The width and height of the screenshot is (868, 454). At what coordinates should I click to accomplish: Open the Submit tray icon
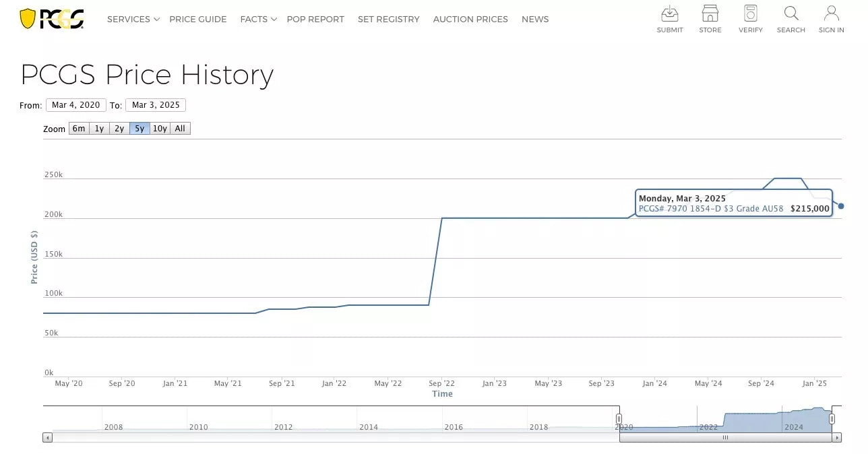[x=670, y=13]
